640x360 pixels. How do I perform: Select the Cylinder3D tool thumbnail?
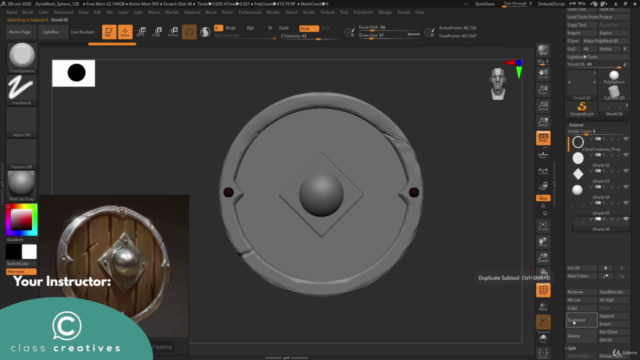pos(614,92)
